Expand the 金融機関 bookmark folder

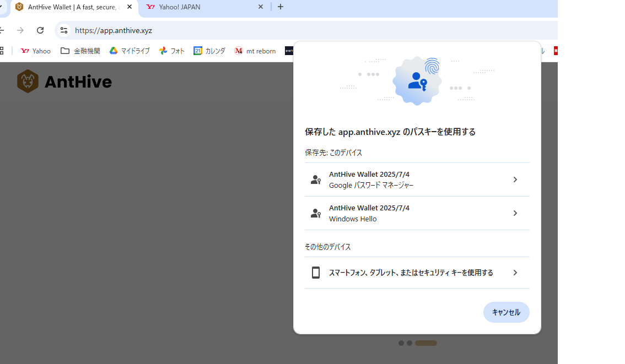coord(80,51)
